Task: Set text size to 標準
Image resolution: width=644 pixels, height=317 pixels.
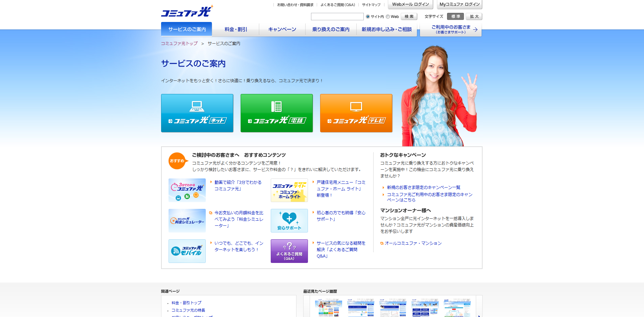Action: (456, 17)
